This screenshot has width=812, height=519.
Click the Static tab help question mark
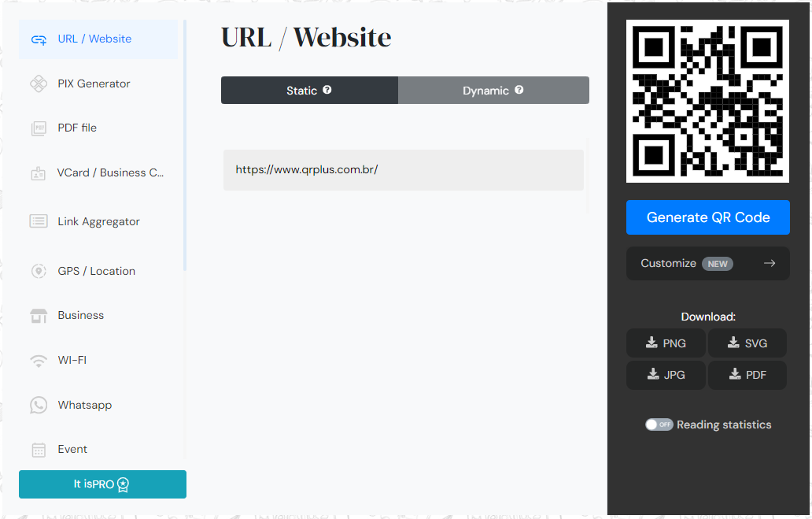click(328, 90)
